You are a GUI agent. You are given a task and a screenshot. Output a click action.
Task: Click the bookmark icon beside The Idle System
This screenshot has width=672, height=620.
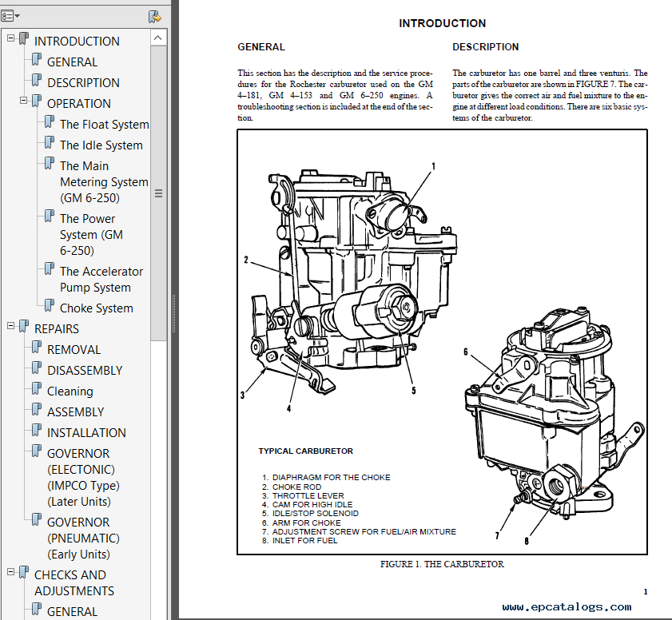(x=50, y=143)
